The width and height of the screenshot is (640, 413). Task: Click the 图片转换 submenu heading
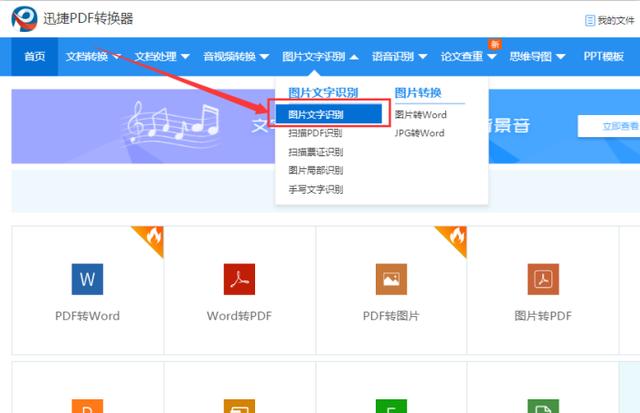click(418, 93)
